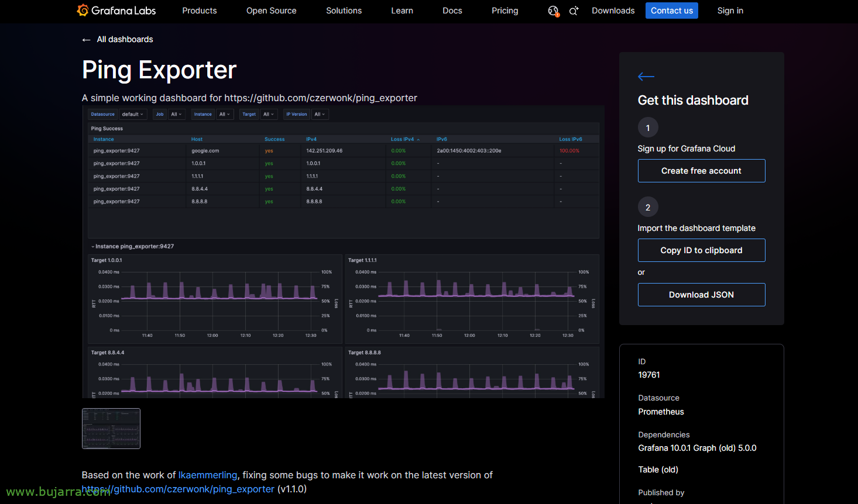Return to All dashboards

(x=125, y=39)
